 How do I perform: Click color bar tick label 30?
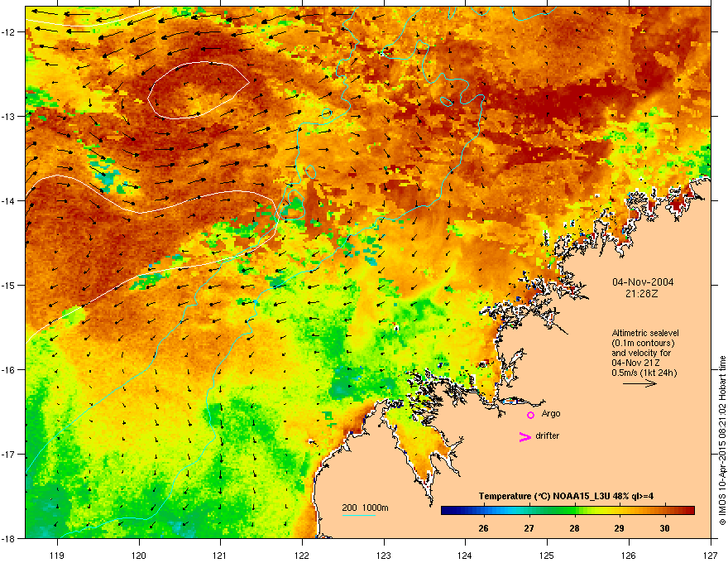pyautogui.click(x=664, y=528)
